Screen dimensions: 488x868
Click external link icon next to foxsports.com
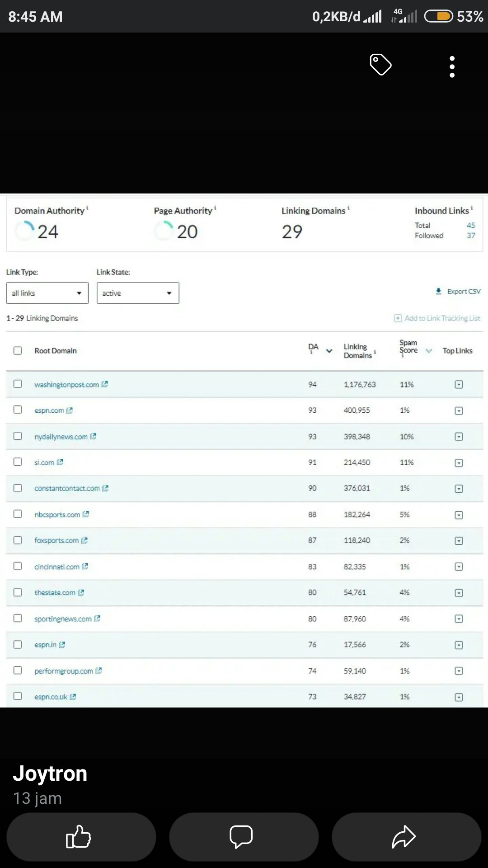tap(84, 540)
